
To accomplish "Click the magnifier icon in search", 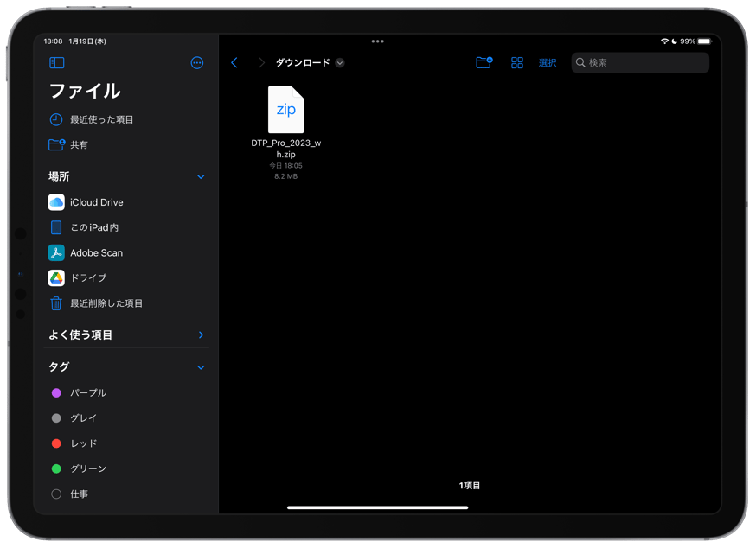I will coord(580,62).
